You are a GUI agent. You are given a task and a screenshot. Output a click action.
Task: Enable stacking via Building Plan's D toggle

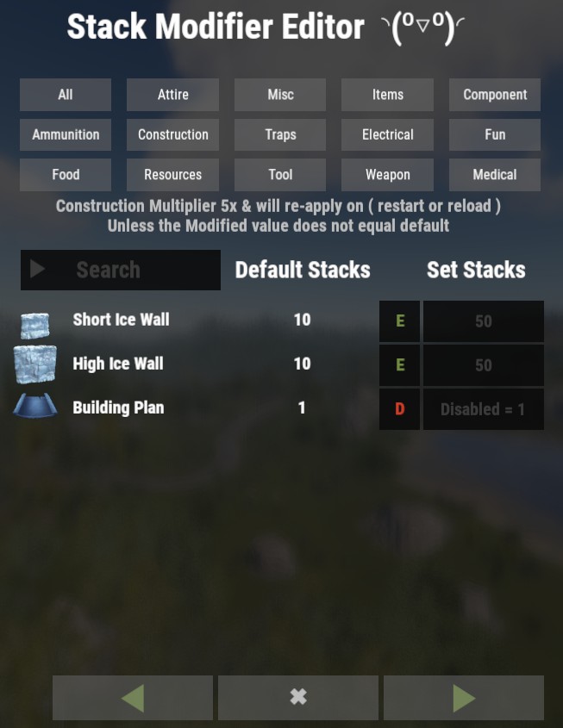point(399,409)
